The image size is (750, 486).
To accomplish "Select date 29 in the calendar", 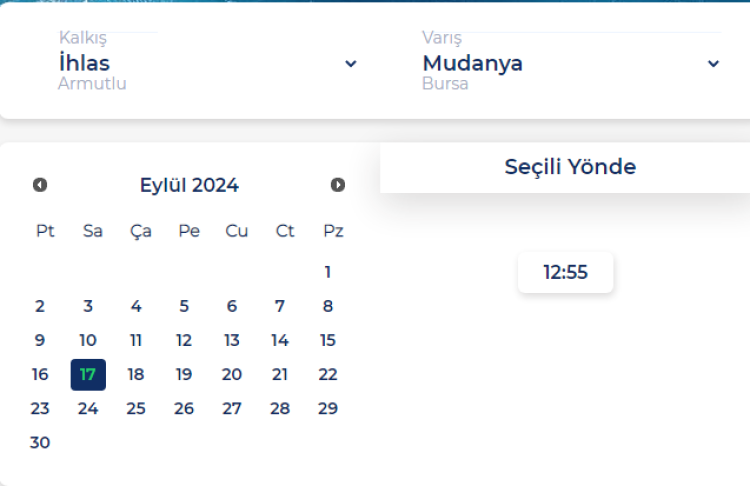I will pyautogui.click(x=328, y=409).
